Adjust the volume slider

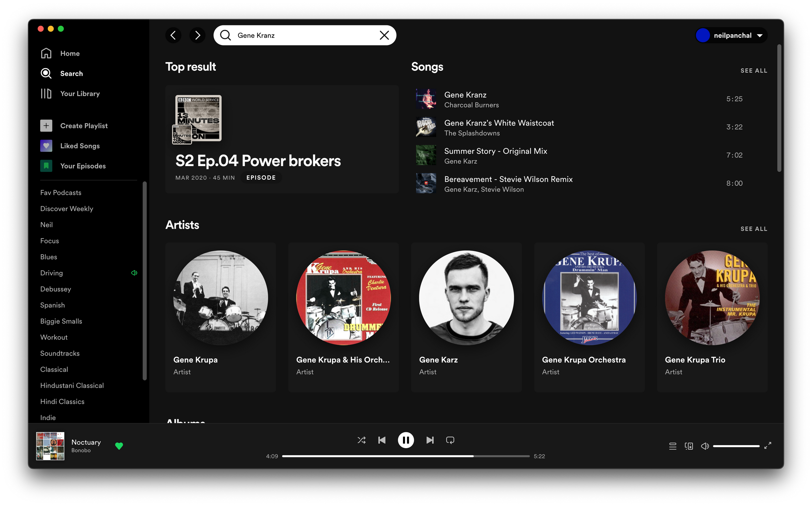pos(736,446)
